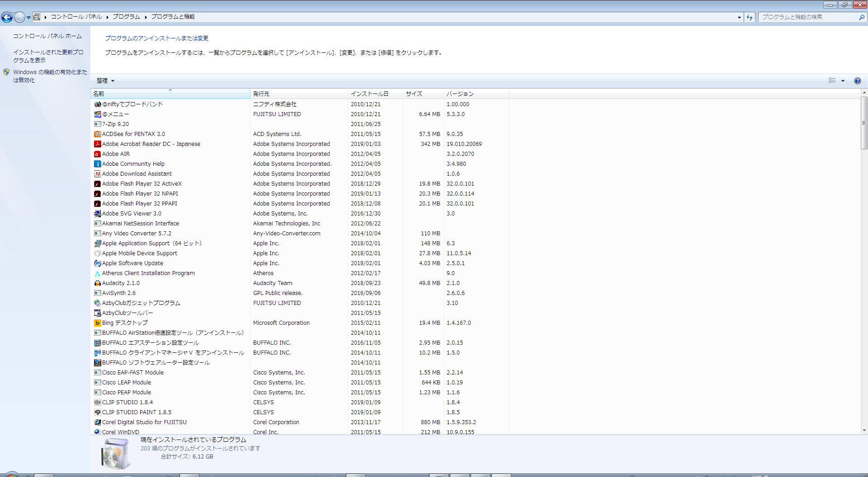Click the scrollbar up arrow of program list
868x477 pixels.
tap(864, 93)
